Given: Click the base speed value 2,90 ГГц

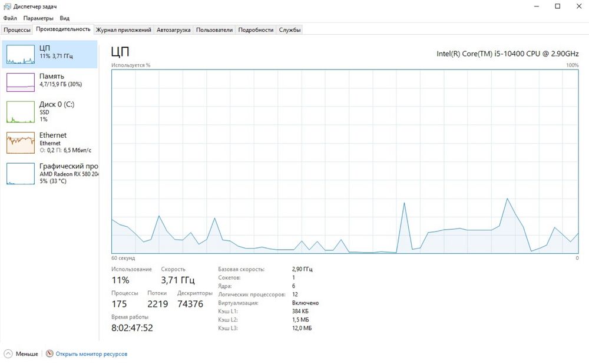Looking at the screenshot, I should [x=302, y=269].
